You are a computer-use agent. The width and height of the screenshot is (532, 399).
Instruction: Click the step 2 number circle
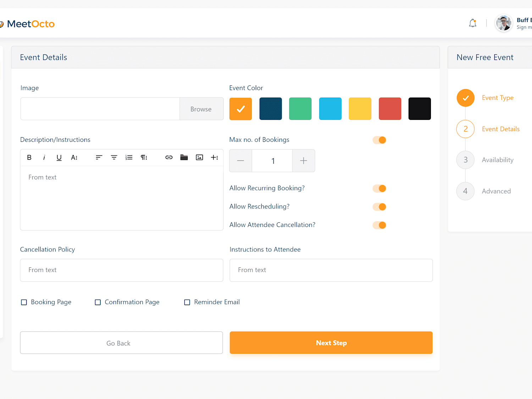(465, 129)
